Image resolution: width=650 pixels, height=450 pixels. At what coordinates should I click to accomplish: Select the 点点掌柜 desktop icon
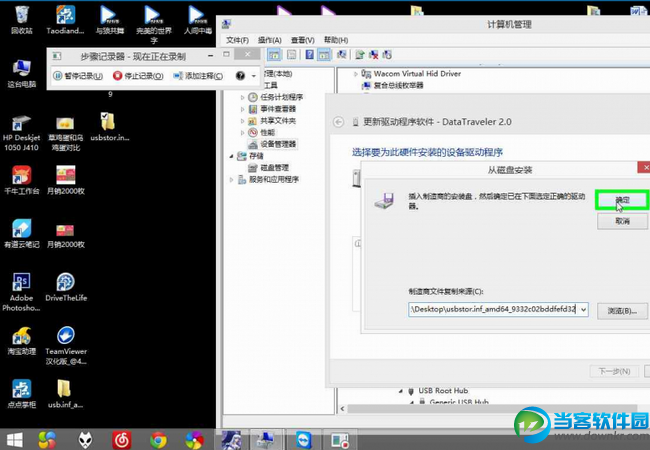tap(22, 394)
